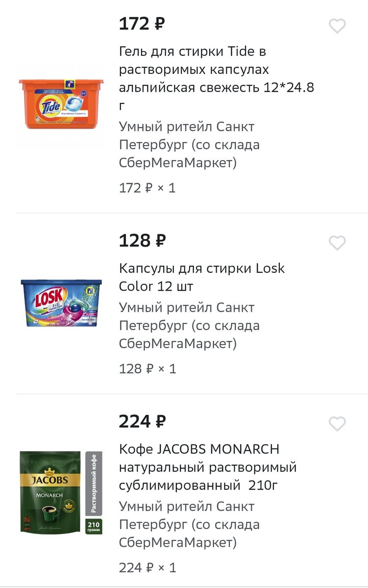Select the 172 ₽ × 1 quantity line
The image size is (368, 588).
tap(147, 188)
